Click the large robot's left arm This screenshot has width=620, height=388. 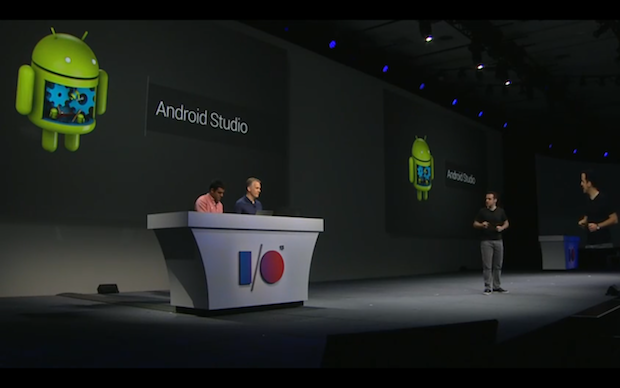25,90
